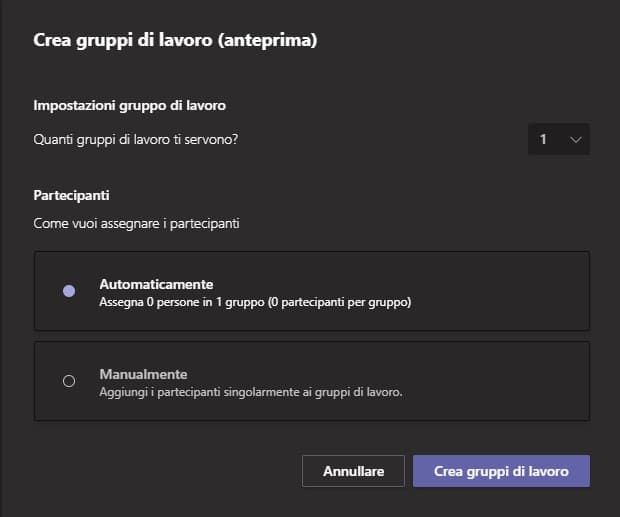Click the Partecipanti section heading
This screenshot has height=517, width=620.
coord(71,195)
